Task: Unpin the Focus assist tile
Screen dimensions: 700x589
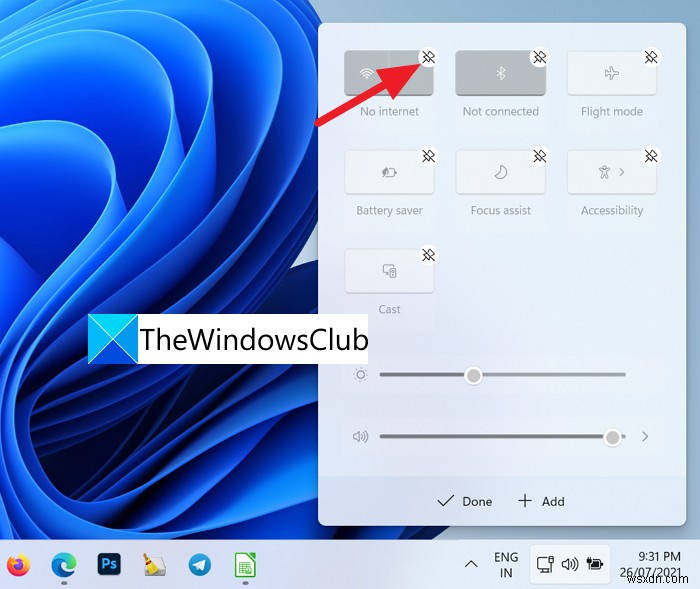Action: click(540, 156)
